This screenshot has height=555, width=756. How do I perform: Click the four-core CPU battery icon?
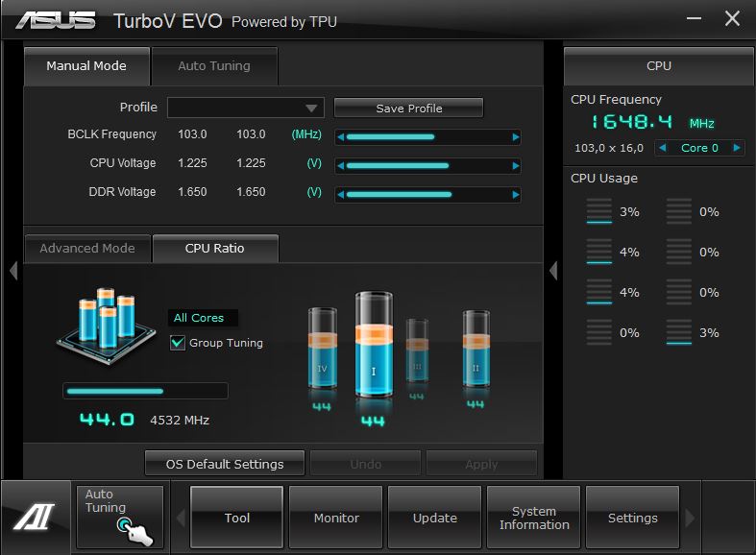click(x=106, y=326)
